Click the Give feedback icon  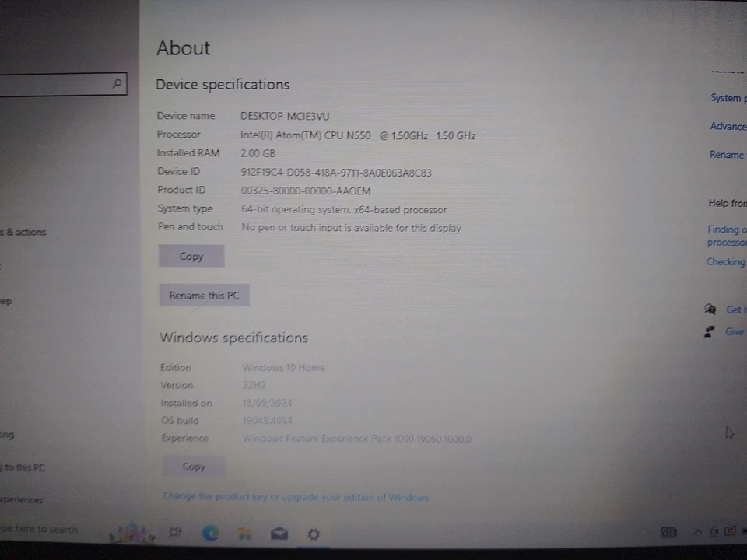click(709, 331)
